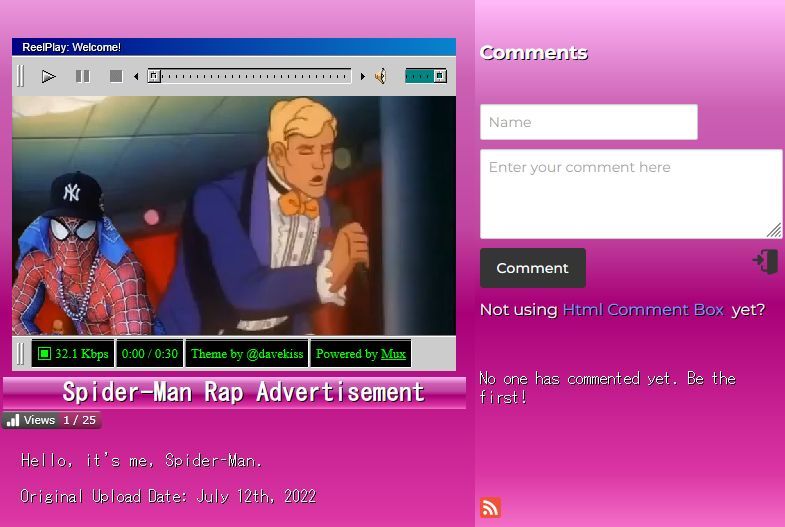
Task: Click the No one has commented yet message
Action: click(608, 387)
